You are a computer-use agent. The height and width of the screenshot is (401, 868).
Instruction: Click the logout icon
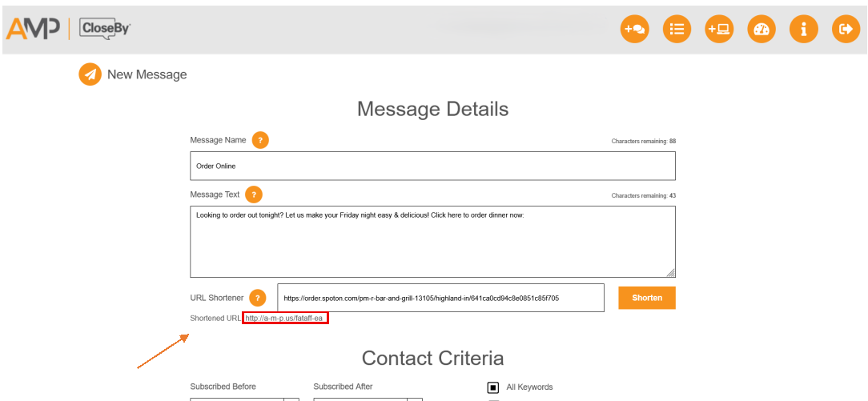(x=846, y=30)
